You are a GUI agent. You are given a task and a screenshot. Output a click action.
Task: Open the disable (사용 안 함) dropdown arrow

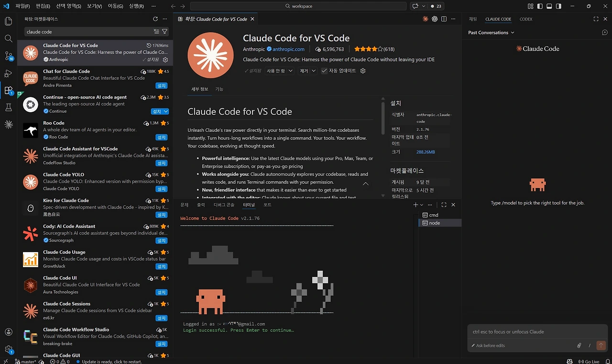(x=290, y=71)
